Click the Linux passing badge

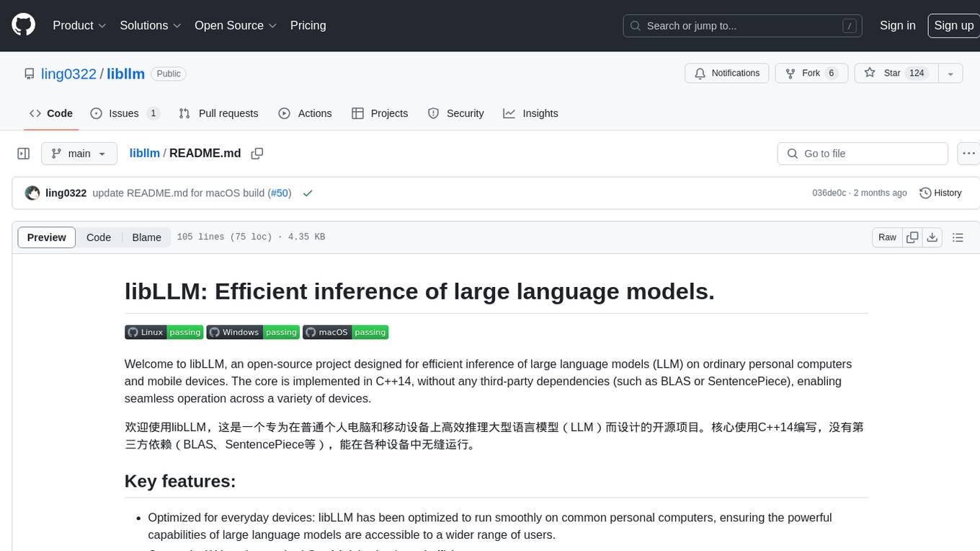pyautogui.click(x=164, y=332)
